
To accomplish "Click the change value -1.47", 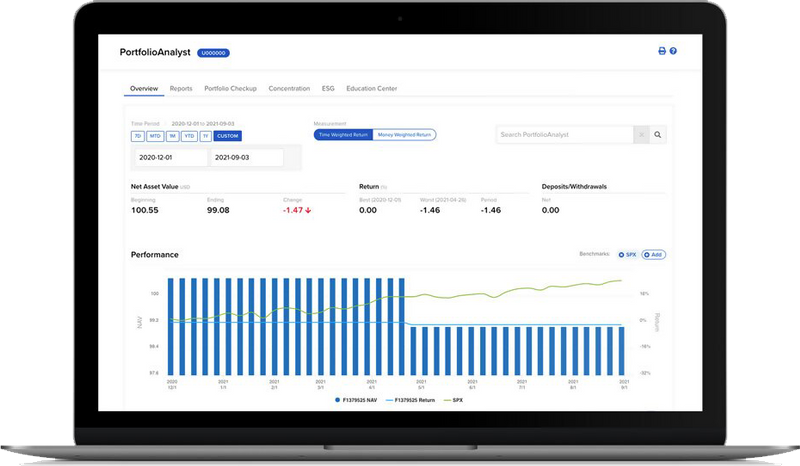I will (297, 210).
